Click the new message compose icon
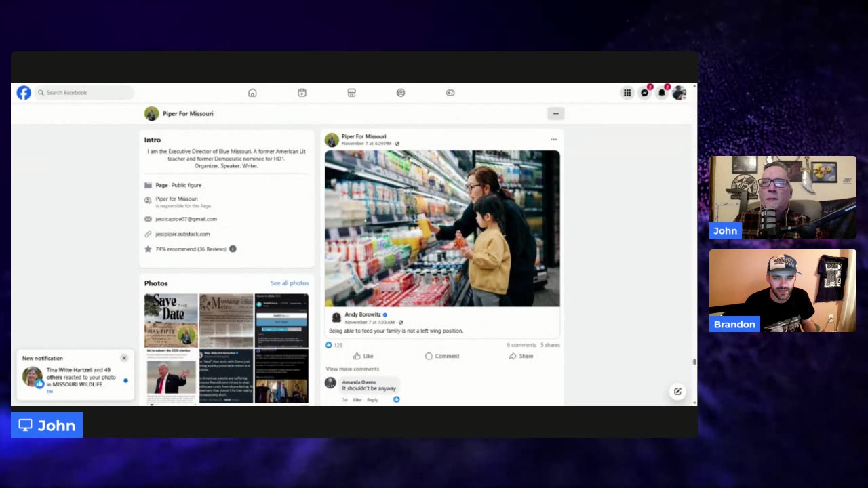868x488 pixels. (677, 391)
